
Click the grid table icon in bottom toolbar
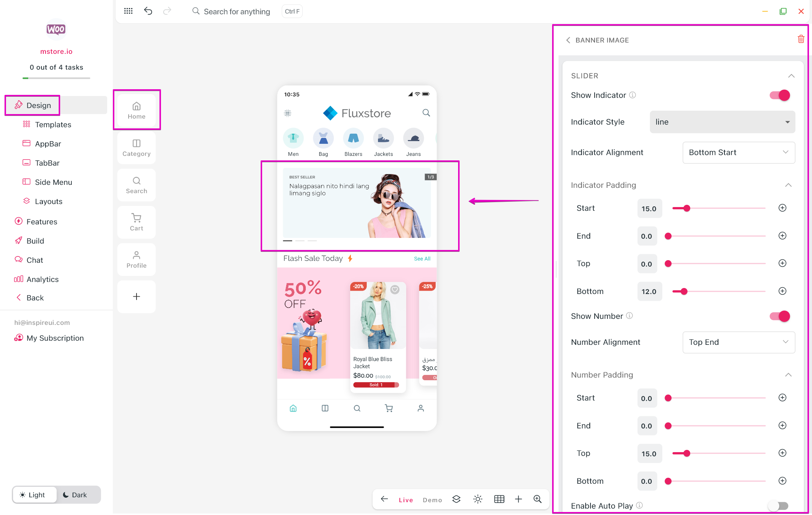(499, 499)
